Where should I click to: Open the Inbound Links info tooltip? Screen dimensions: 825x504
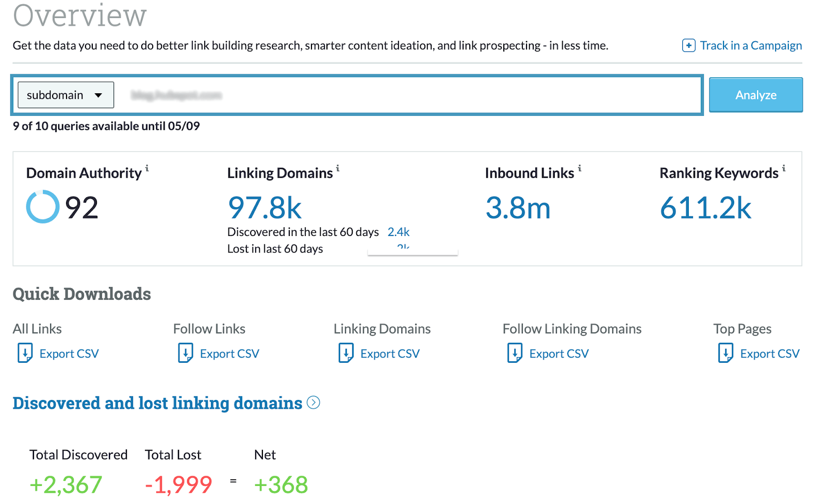580,169
